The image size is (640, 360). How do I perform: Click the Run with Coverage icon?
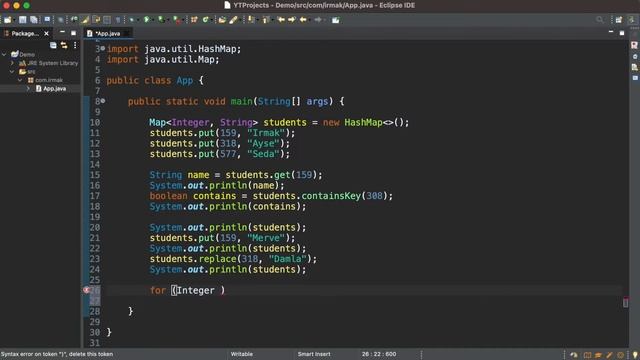pyautogui.click(x=161, y=20)
